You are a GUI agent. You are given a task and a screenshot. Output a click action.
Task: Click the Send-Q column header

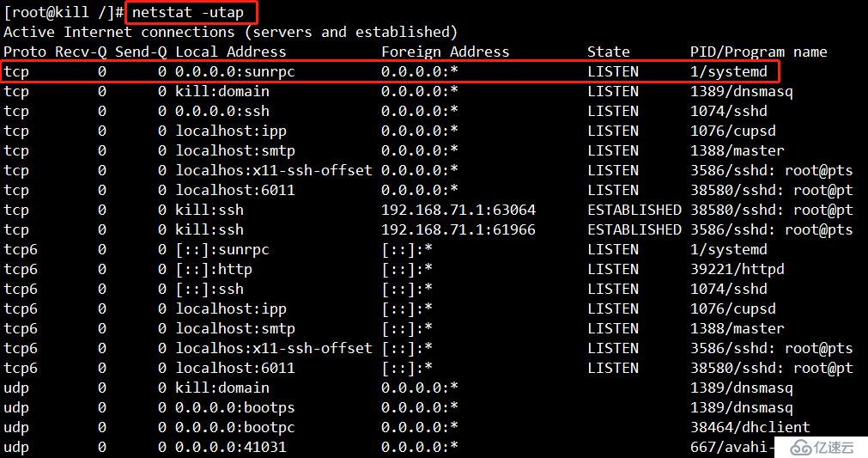[x=141, y=52]
